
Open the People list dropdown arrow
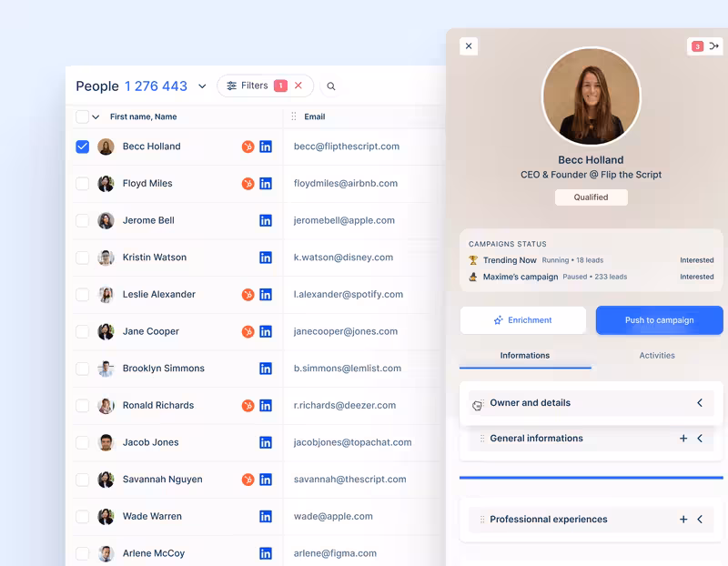click(202, 86)
